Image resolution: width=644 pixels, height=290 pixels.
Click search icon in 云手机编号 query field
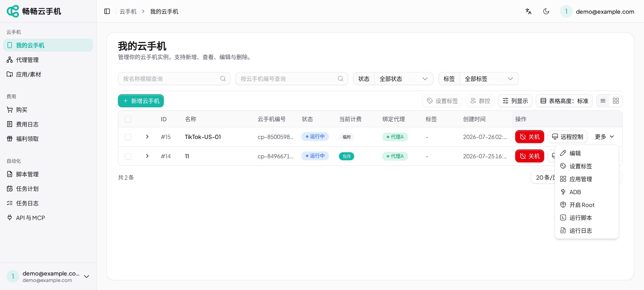[x=340, y=79]
